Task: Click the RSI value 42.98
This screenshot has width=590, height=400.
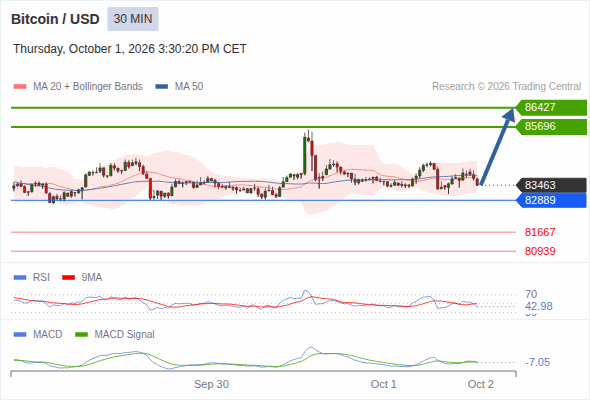Action: [539, 306]
